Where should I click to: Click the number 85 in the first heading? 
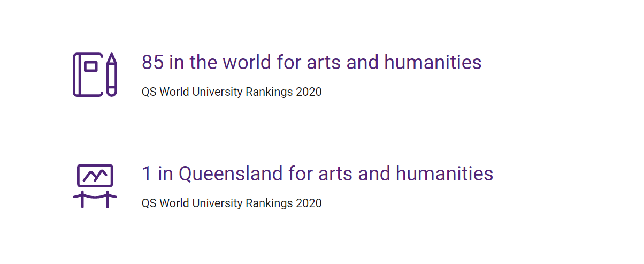(x=152, y=63)
